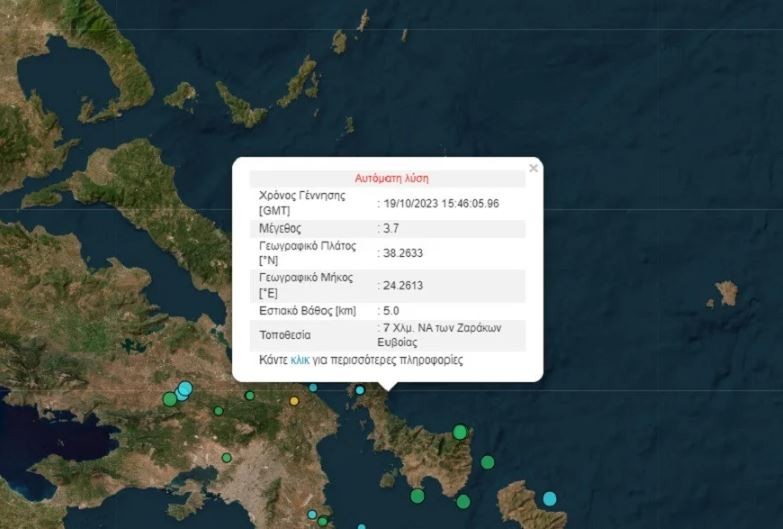Click cyan marker just left of popup pointer tip
This screenshot has height=529, width=783.
360,390
